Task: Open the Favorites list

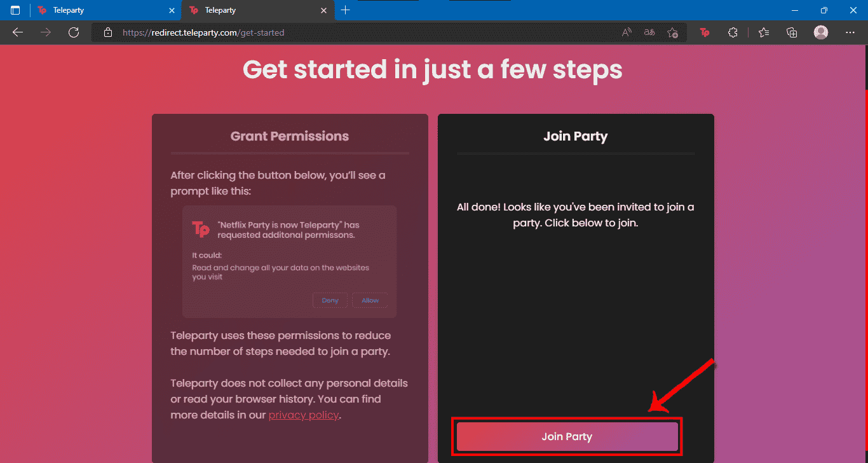Action: [764, 32]
